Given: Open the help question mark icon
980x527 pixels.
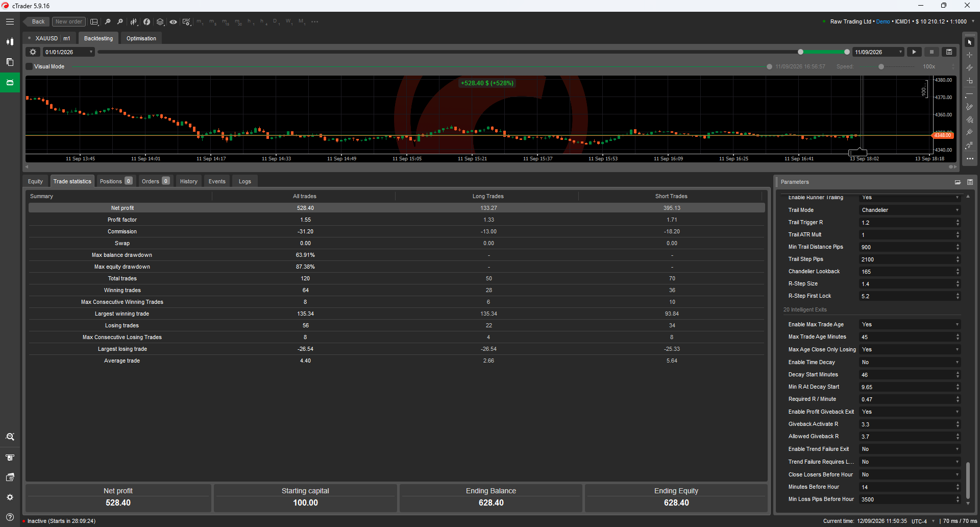Looking at the screenshot, I should click(x=10, y=517).
